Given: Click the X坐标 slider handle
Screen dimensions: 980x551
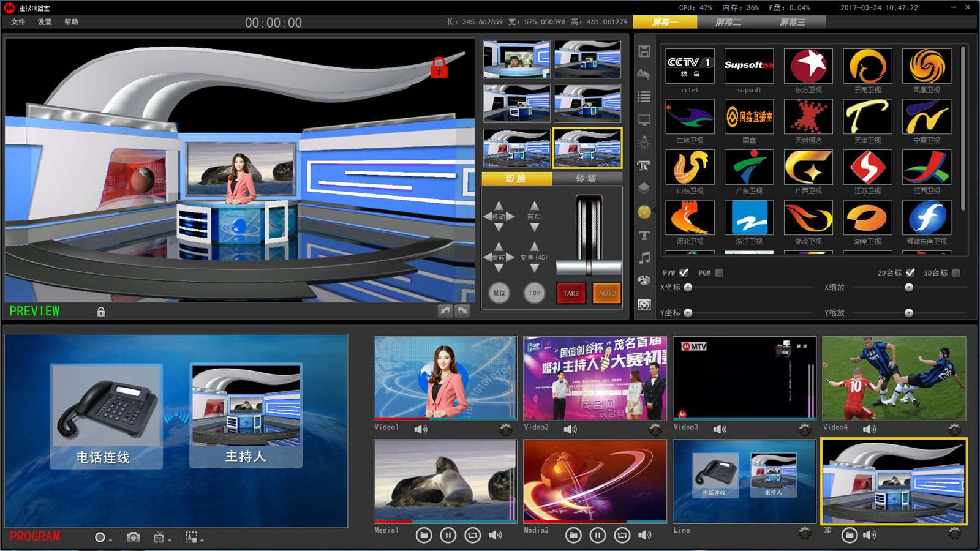Looking at the screenshot, I should pos(688,287).
